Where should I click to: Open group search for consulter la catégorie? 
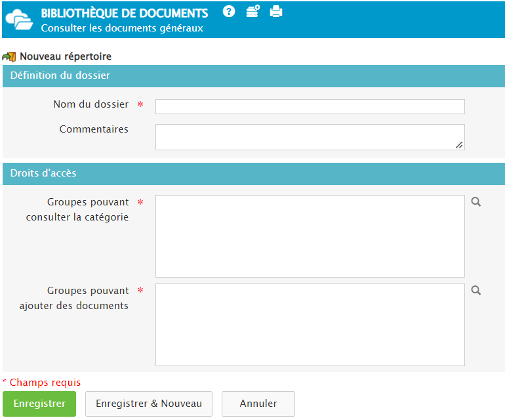(476, 202)
